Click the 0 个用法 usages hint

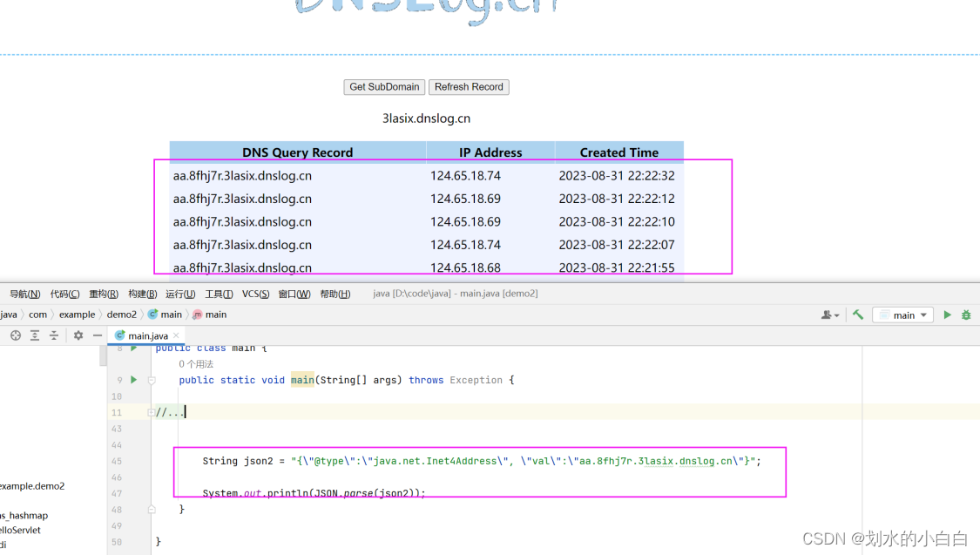196,363
